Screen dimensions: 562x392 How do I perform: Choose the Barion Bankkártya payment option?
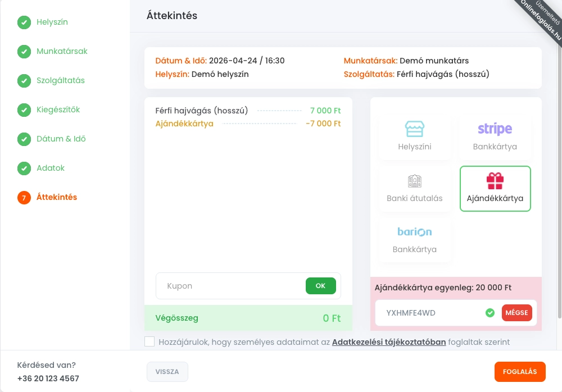click(x=415, y=239)
